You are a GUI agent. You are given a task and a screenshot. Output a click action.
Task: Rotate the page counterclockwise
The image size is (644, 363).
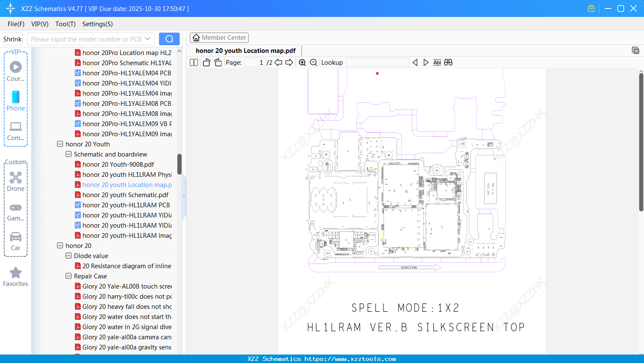pos(206,63)
